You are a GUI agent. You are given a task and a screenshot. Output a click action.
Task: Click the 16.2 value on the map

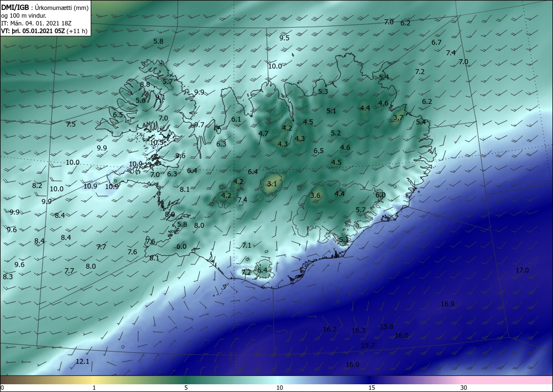pyautogui.click(x=330, y=330)
